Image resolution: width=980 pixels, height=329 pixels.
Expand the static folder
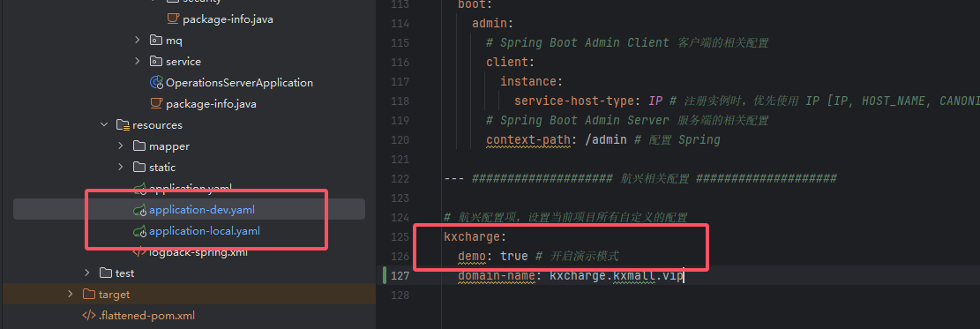[x=121, y=168]
